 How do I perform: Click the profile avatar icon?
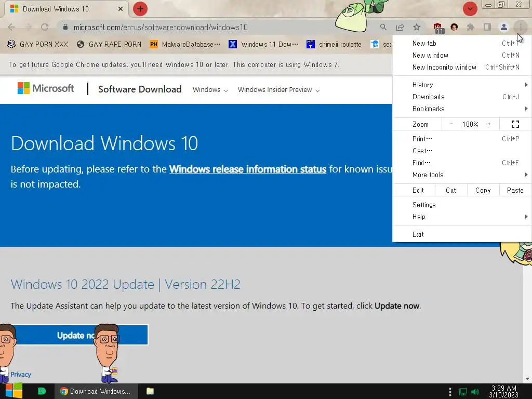504,27
